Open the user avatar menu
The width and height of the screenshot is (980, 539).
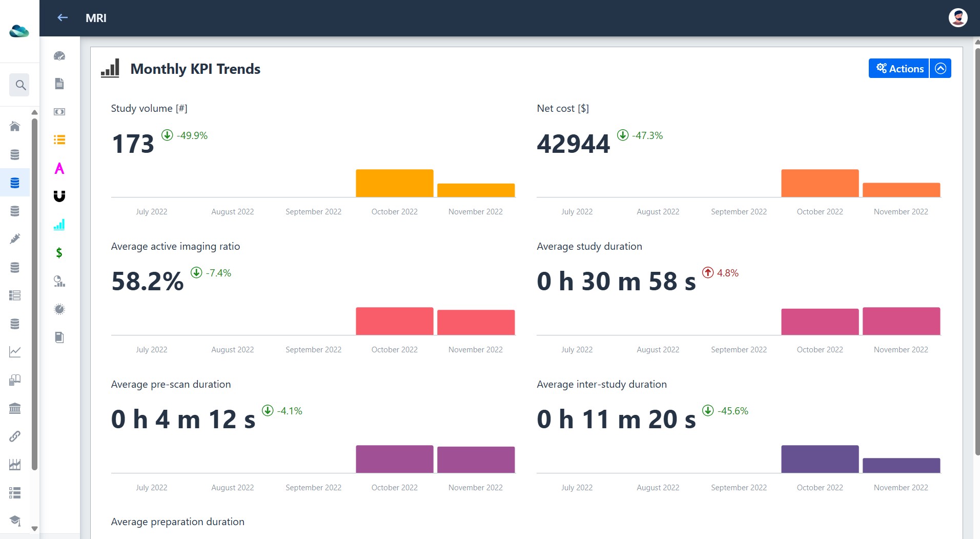957,18
